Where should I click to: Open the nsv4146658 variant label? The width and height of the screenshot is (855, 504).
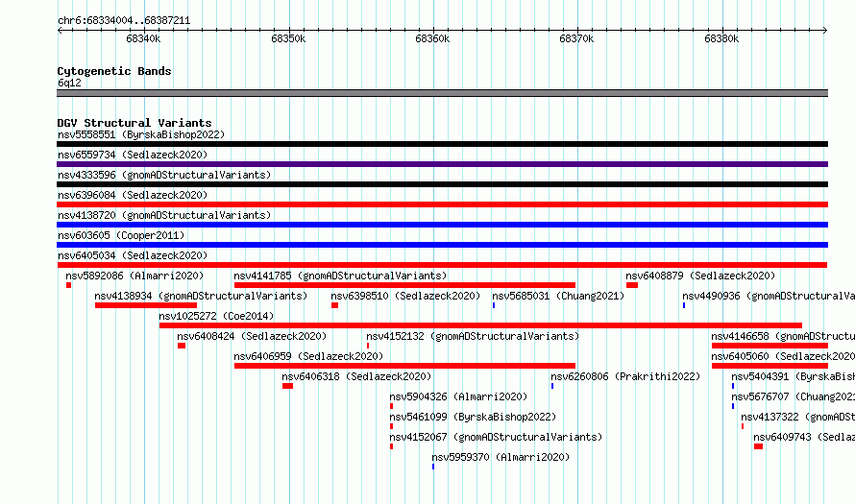tap(783, 336)
